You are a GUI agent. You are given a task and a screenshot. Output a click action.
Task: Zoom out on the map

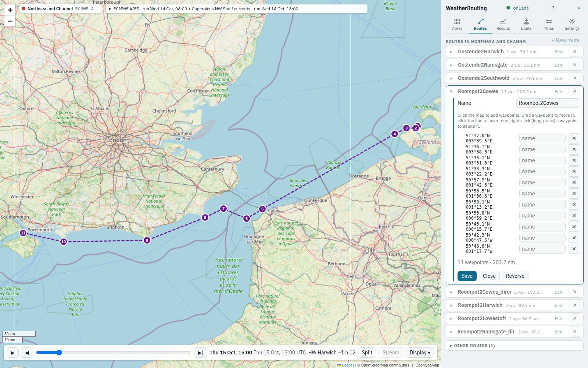[10, 21]
